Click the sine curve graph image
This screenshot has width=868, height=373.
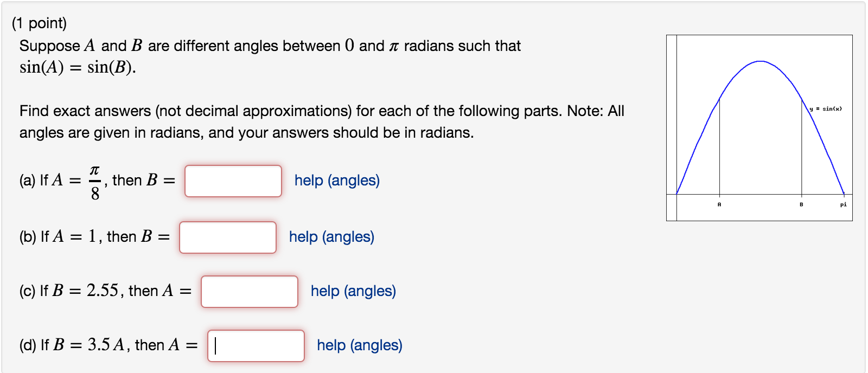coord(759,125)
